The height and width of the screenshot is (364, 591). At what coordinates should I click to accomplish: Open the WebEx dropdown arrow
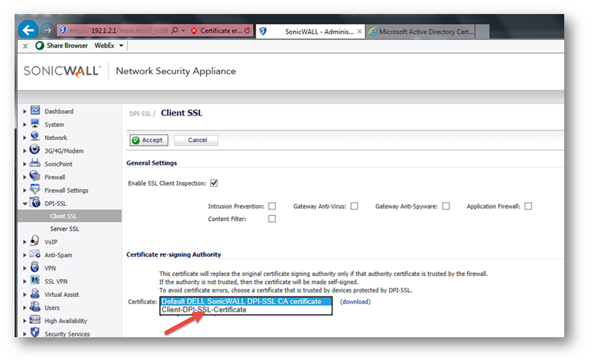[x=121, y=46]
